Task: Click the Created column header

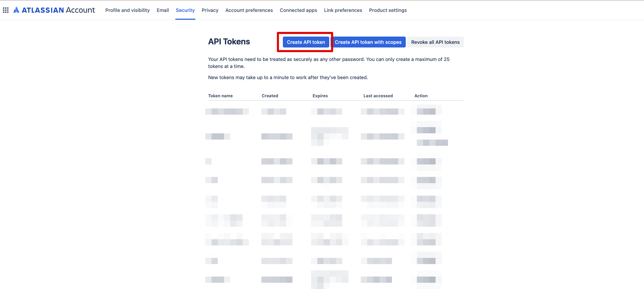Action: (270, 96)
